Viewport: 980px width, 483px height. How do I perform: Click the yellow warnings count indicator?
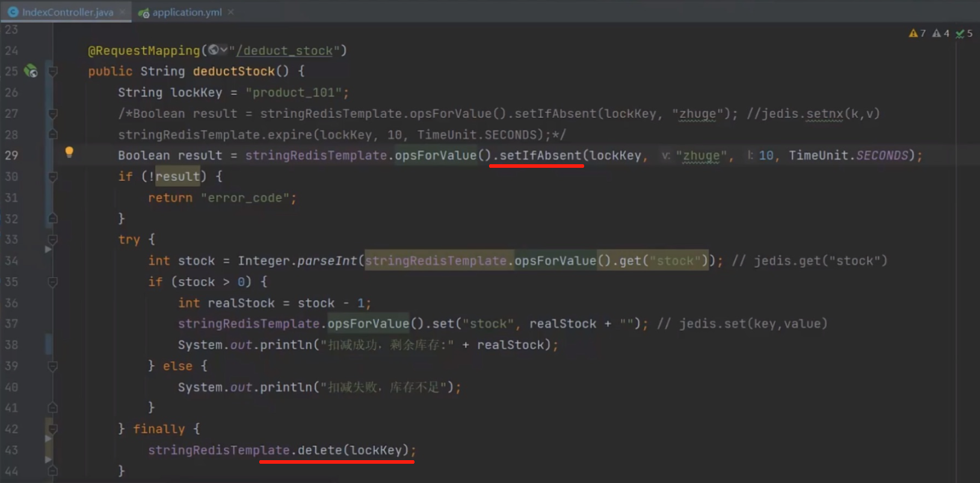coord(917,33)
